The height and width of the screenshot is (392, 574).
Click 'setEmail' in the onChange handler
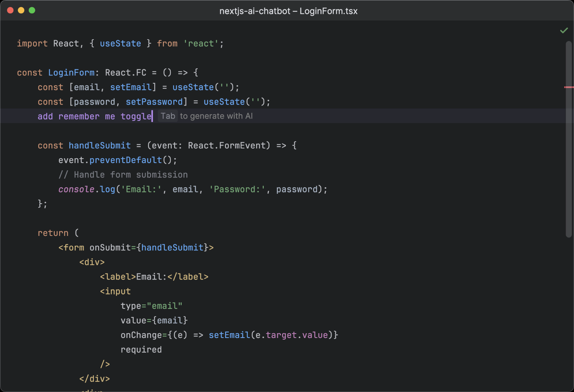[x=229, y=335]
